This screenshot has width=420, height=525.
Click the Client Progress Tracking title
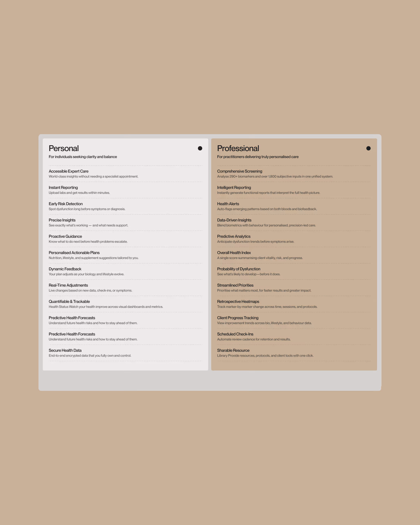point(238,318)
